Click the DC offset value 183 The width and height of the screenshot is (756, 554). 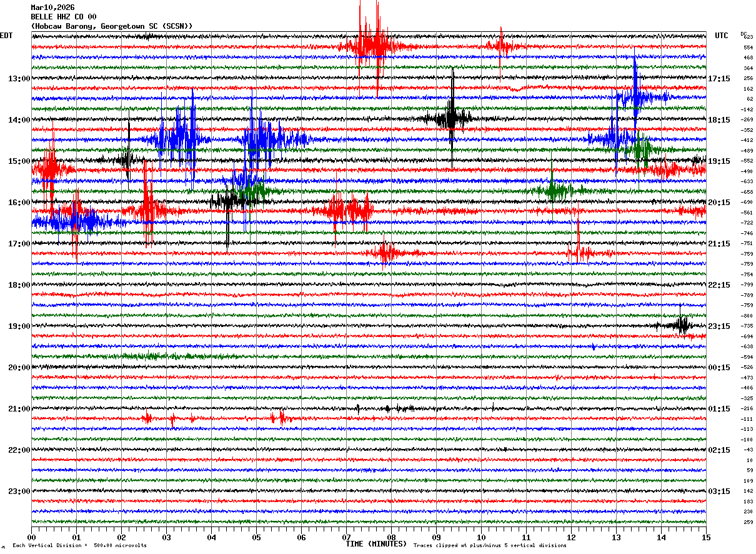(749, 501)
